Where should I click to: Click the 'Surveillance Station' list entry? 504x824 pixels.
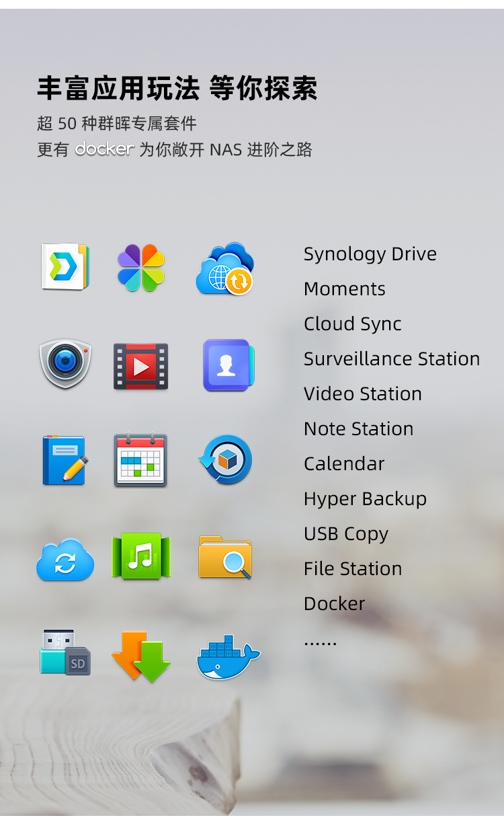[x=392, y=359]
